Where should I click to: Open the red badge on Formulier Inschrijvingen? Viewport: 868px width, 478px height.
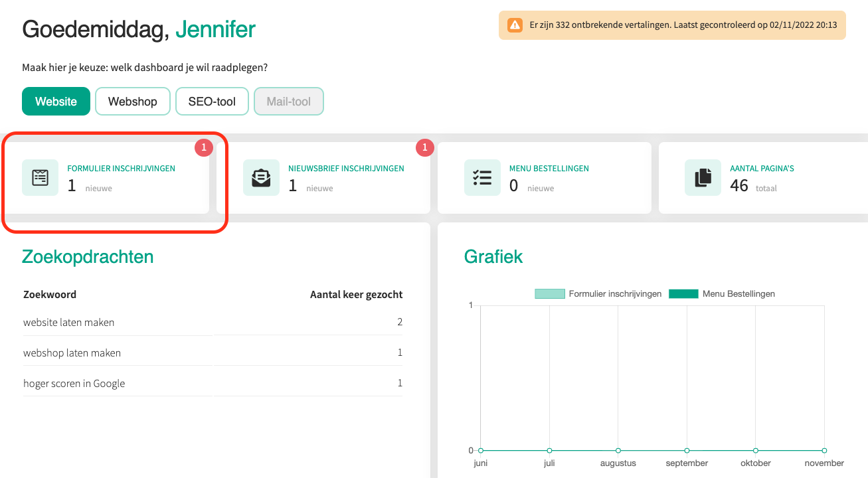[x=204, y=148]
